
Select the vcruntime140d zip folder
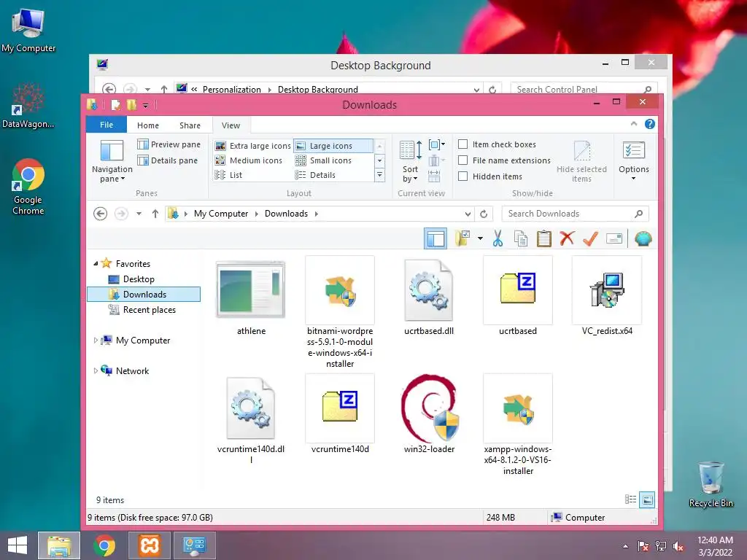(340, 414)
